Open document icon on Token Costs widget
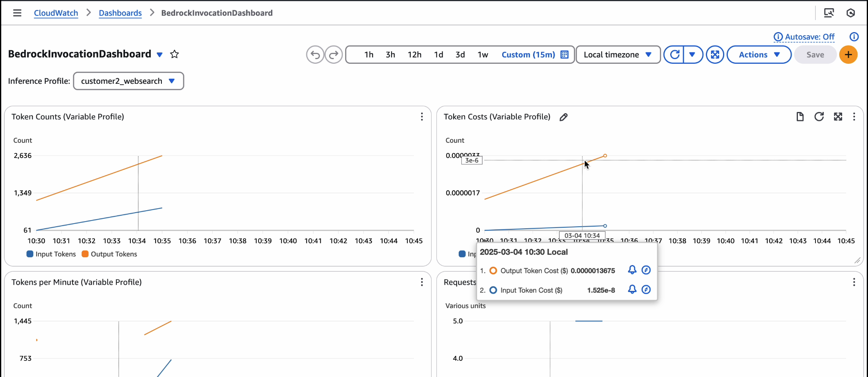The width and height of the screenshot is (868, 377). (x=800, y=117)
